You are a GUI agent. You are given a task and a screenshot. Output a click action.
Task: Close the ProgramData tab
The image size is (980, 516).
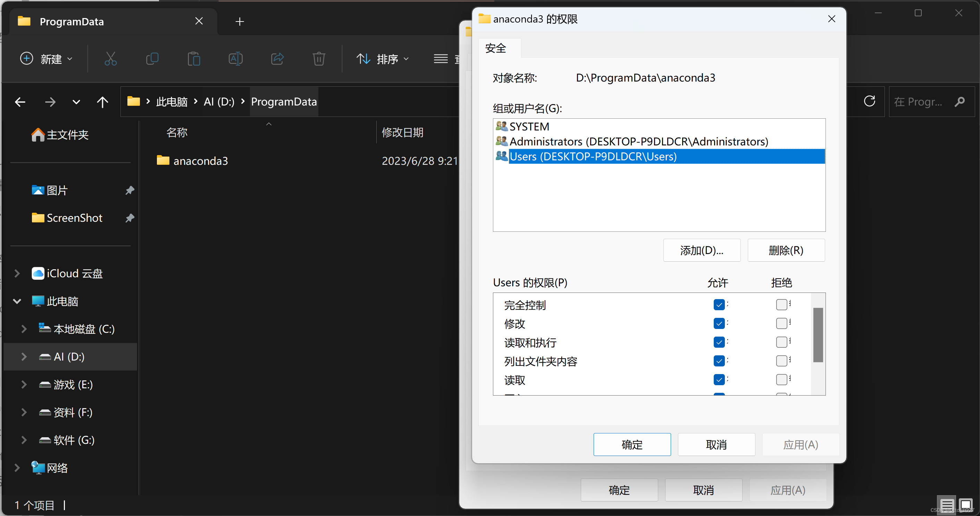(199, 21)
